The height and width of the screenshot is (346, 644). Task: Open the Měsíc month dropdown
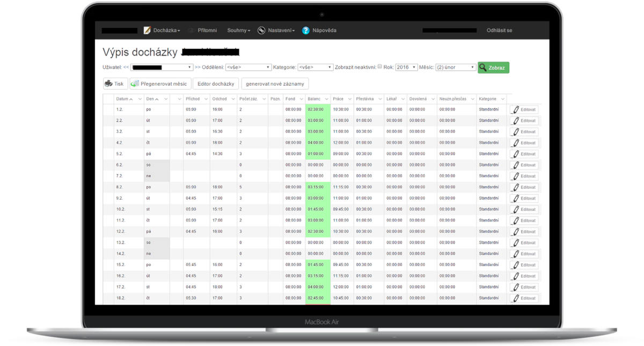click(x=456, y=67)
